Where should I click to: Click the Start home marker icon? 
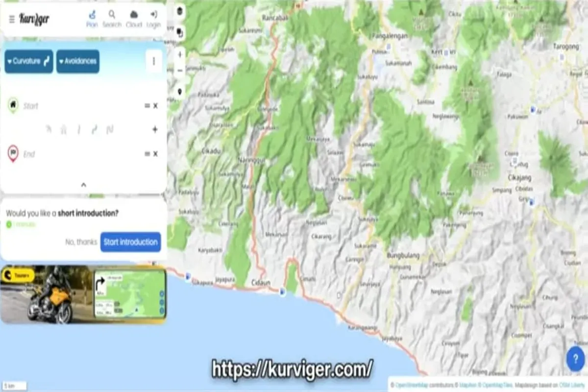click(x=13, y=105)
